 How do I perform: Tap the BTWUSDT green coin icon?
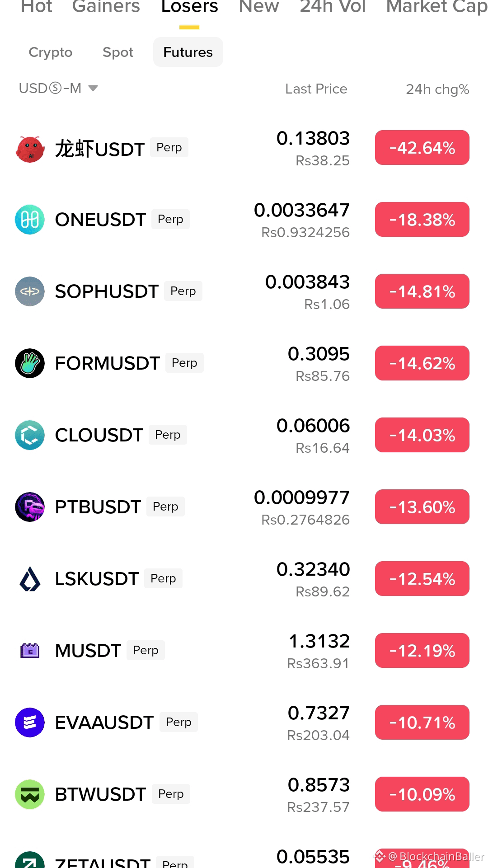click(x=30, y=794)
